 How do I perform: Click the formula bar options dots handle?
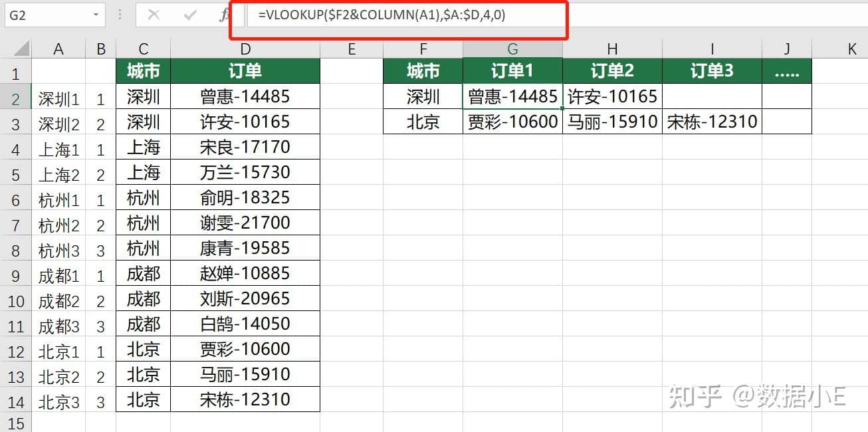(x=120, y=15)
